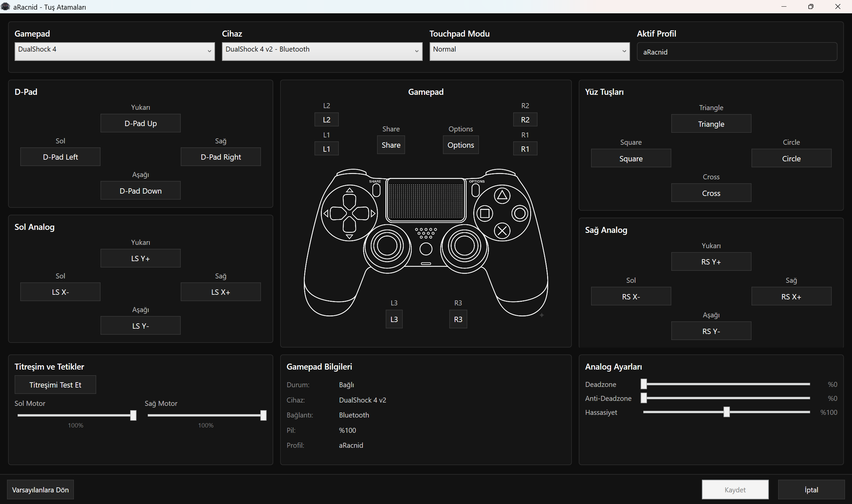
Task: Click the Sol Motor slider handle
Action: 133,415
